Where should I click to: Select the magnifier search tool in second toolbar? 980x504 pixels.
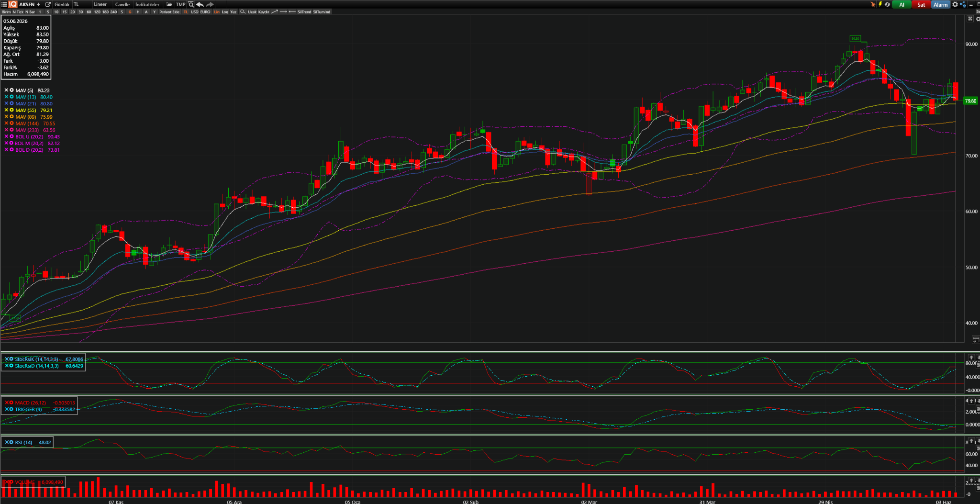pyautogui.click(x=243, y=11)
